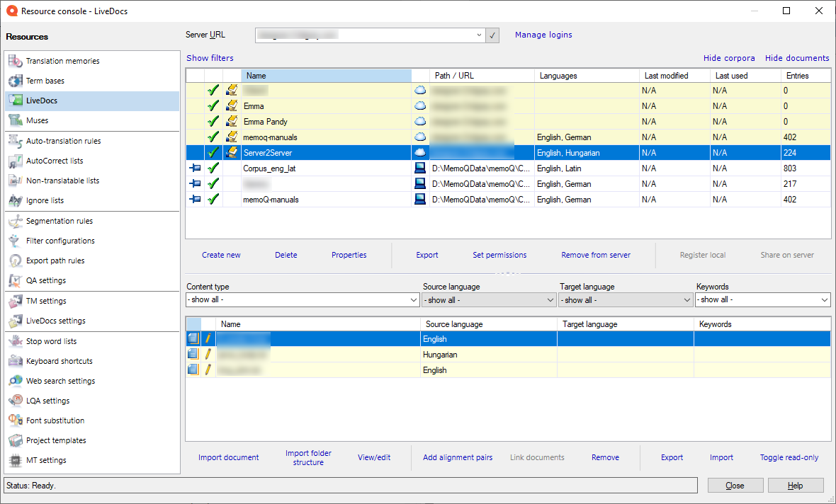This screenshot has height=504, width=836.
Task: Open Keyboard shortcuts icon
Action: coord(16,361)
